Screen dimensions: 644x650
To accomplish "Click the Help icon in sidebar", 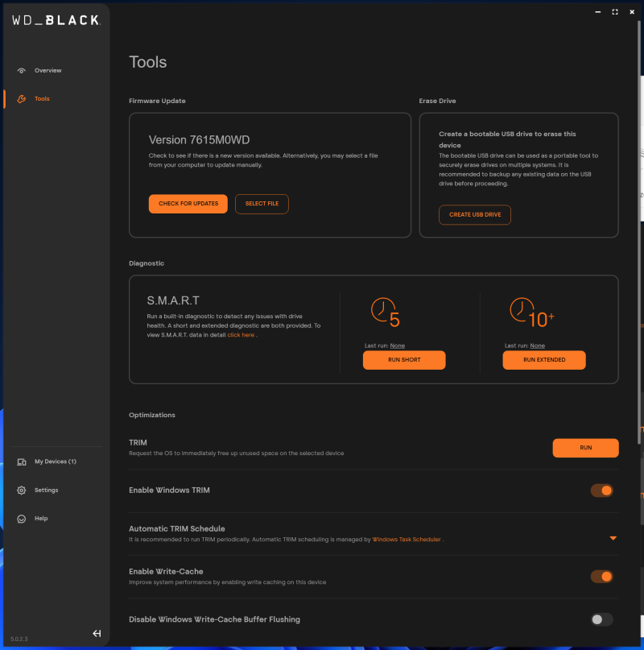I will [x=22, y=519].
